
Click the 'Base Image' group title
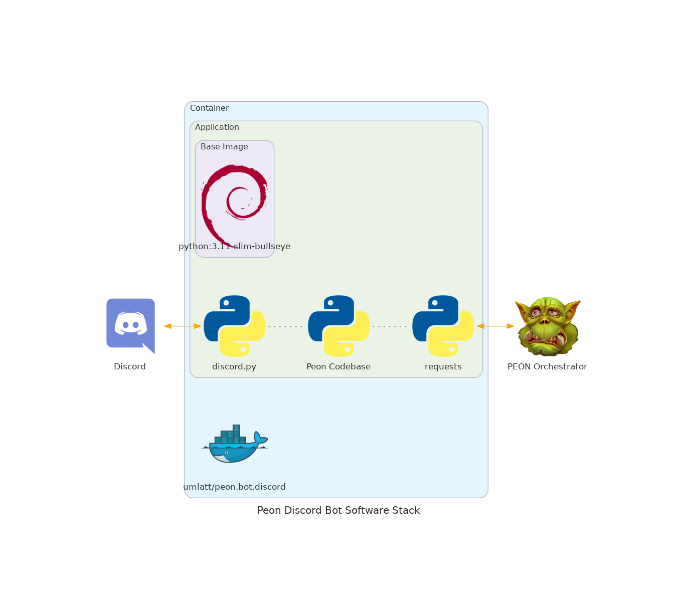pyautogui.click(x=224, y=146)
